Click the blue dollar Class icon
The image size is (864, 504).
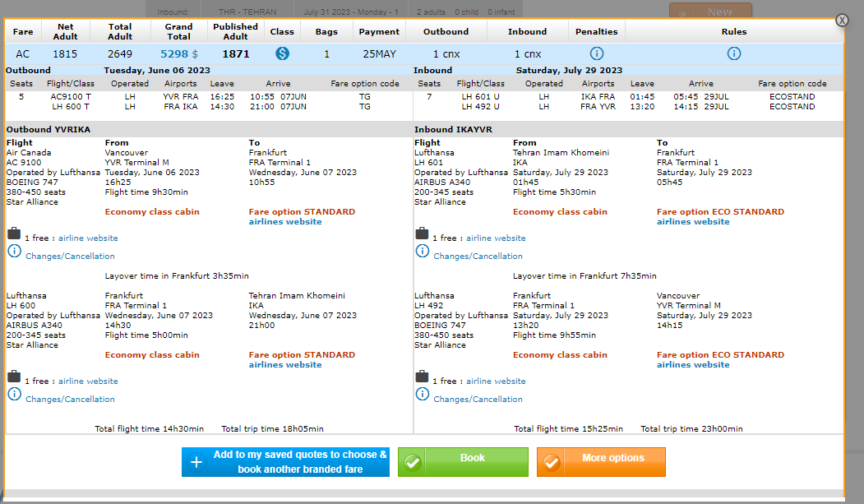(x=282, y=53)
